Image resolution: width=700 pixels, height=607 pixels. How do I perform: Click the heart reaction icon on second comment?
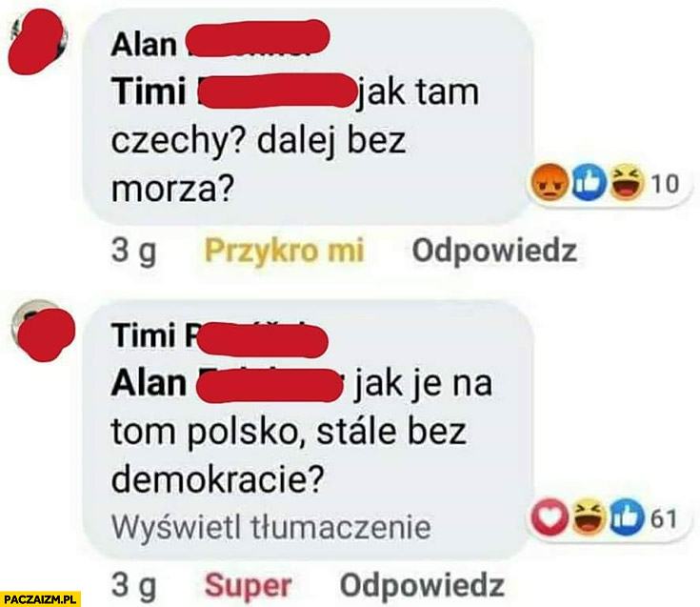click(550, 518)
